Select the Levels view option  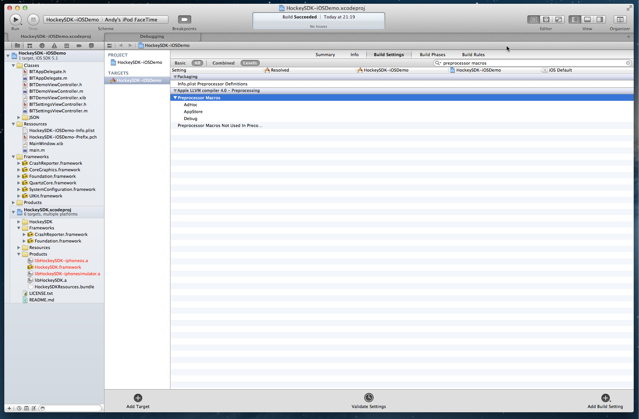[250, 63]
